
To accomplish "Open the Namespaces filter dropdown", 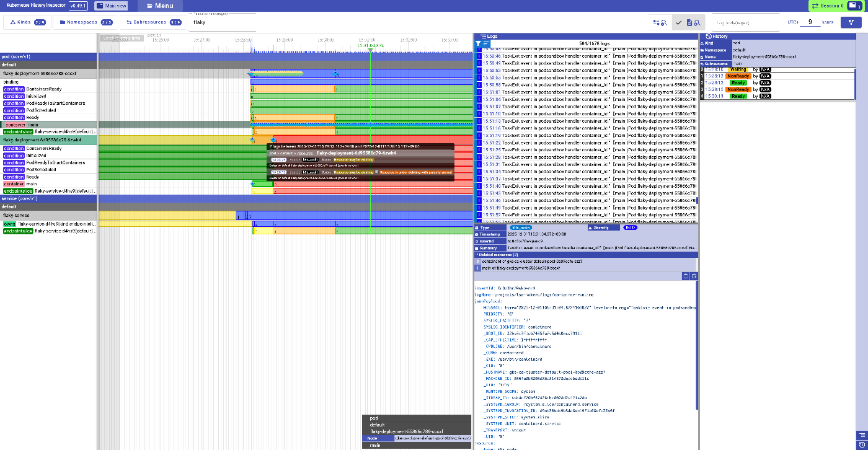I will click(86, 22).
